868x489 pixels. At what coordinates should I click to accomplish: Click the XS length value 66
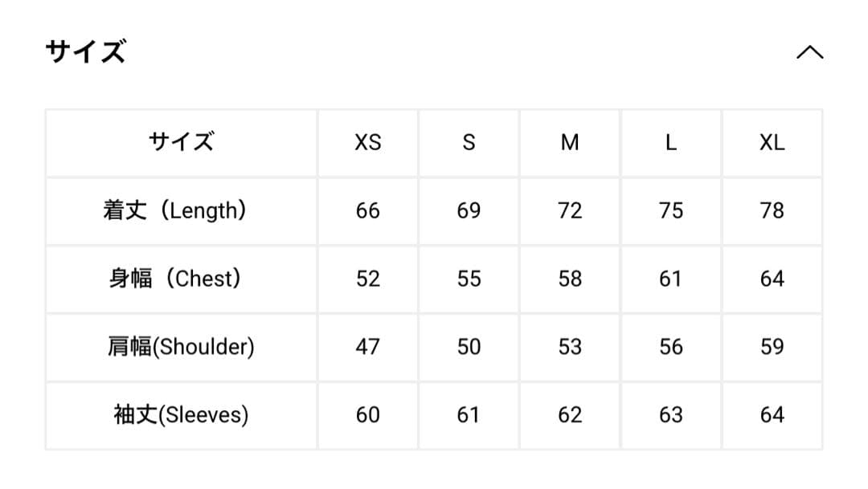368,211
